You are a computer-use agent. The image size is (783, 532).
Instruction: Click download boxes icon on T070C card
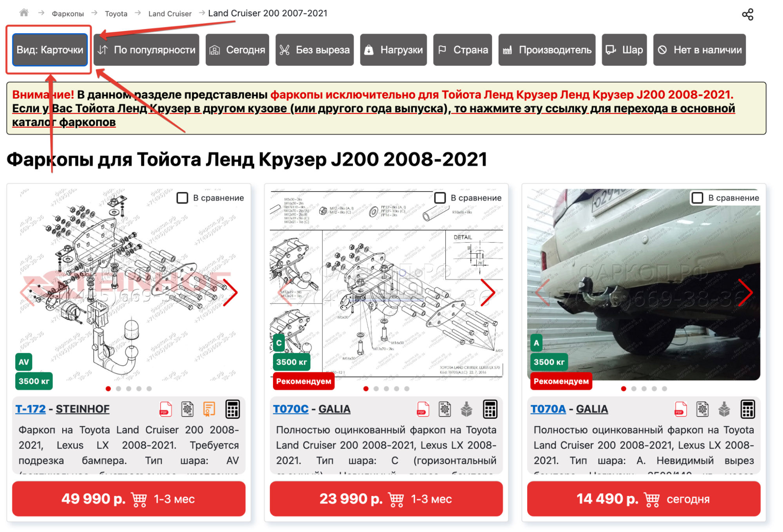(x=467, y=409)
